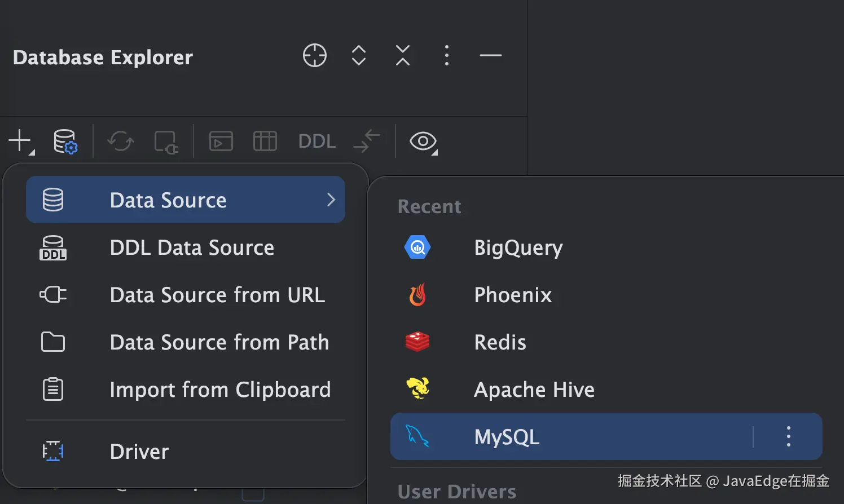Open the query console icon
Image resolution: width=844 pixels, height=504 pixels.
click(x=221, y=141)
